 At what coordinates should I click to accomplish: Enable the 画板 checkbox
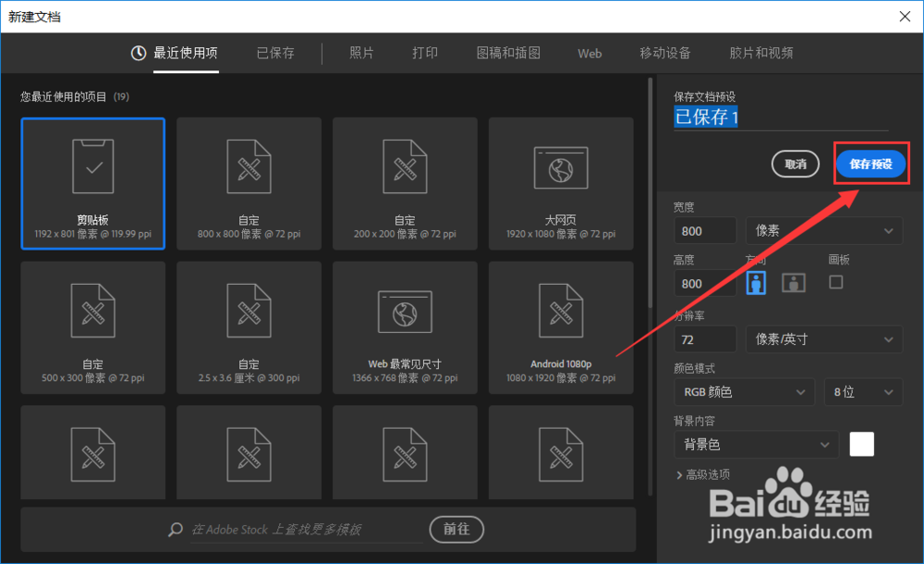point(836,283)
